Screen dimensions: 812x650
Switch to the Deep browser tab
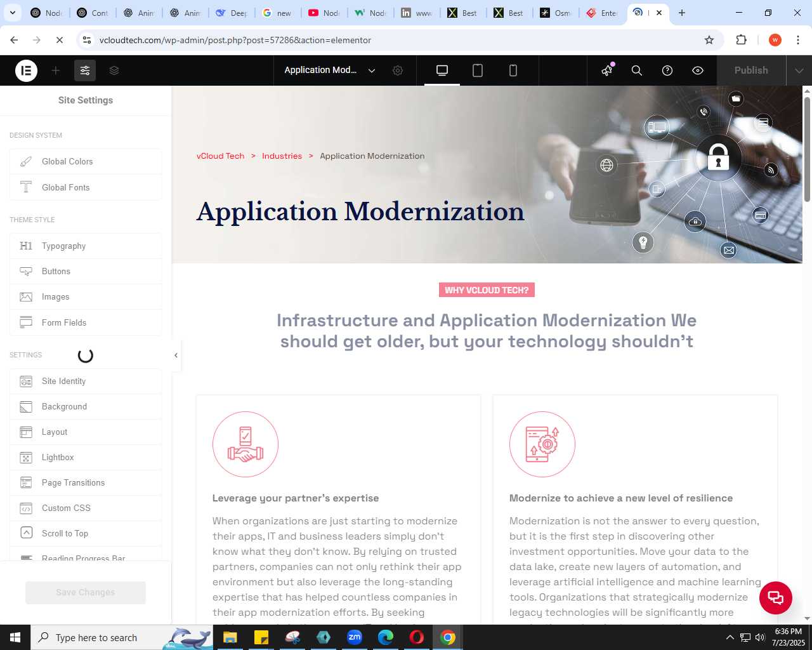point(231,13)
